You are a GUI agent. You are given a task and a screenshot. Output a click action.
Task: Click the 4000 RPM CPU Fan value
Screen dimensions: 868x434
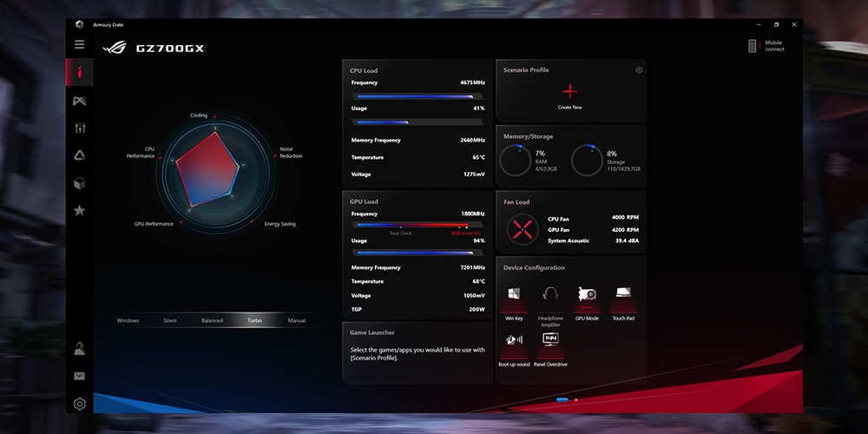click(625, 218)
